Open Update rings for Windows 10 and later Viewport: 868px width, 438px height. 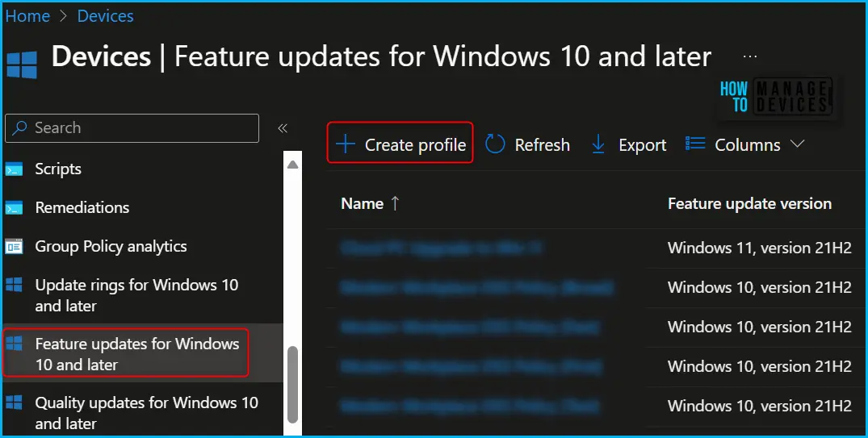point(136,295)
